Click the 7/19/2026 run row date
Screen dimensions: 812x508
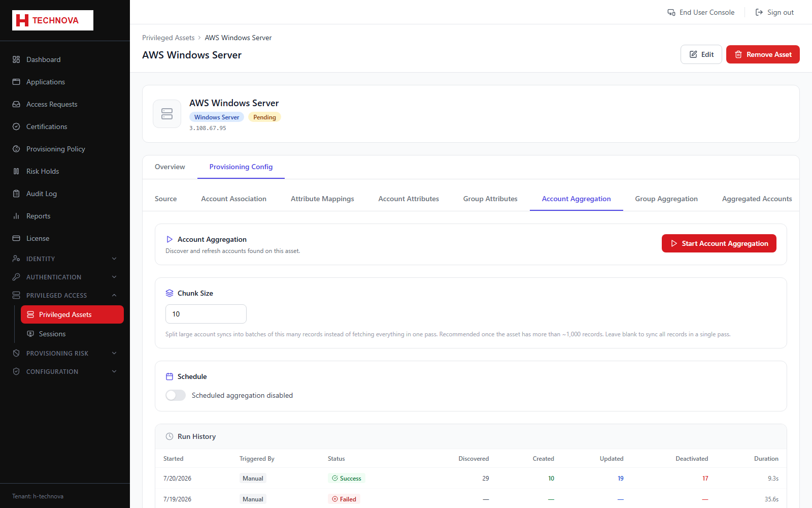177,499
